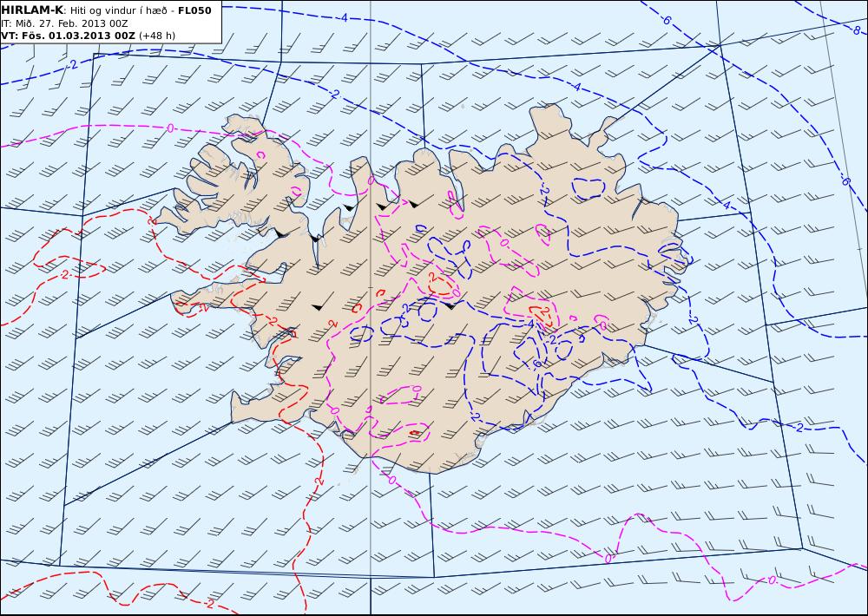Click the "(+48 h)" forecast offset

[x=156, y=36]
